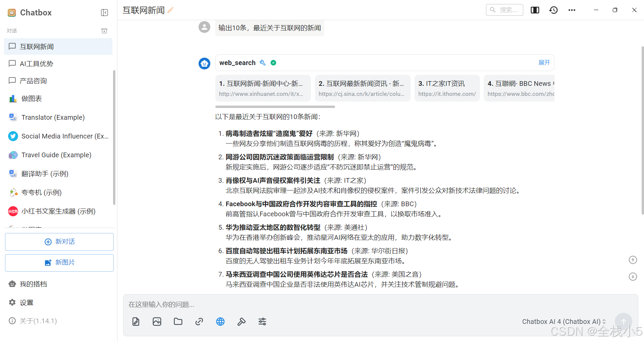Click the AI bot avatar icon

tap(204, 63)
